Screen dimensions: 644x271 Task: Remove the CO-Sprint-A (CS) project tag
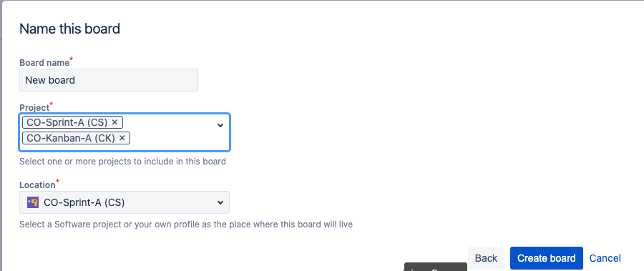(x=114, y=122)
